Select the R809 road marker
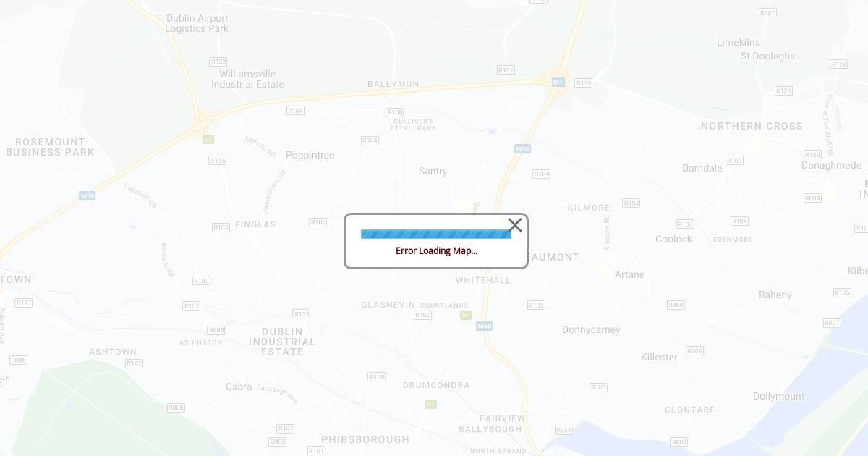Viewport: 868px width, 456px height. point(812,198)
